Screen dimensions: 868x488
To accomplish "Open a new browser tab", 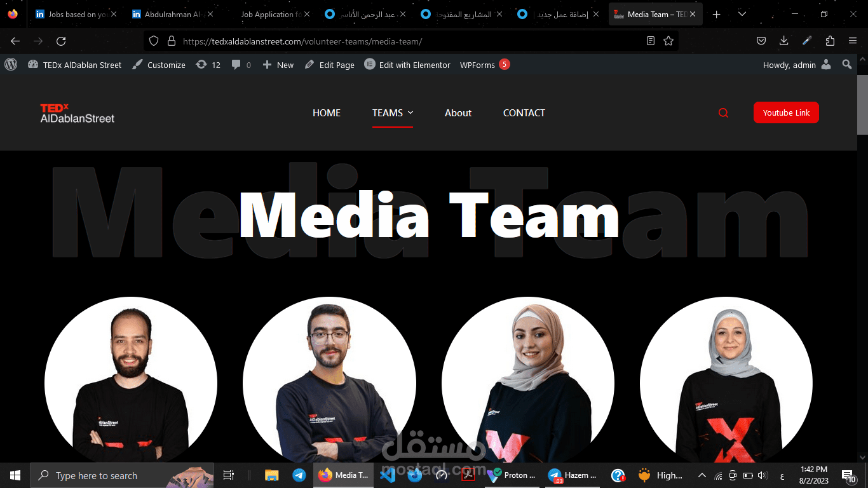I will (717, 14).
